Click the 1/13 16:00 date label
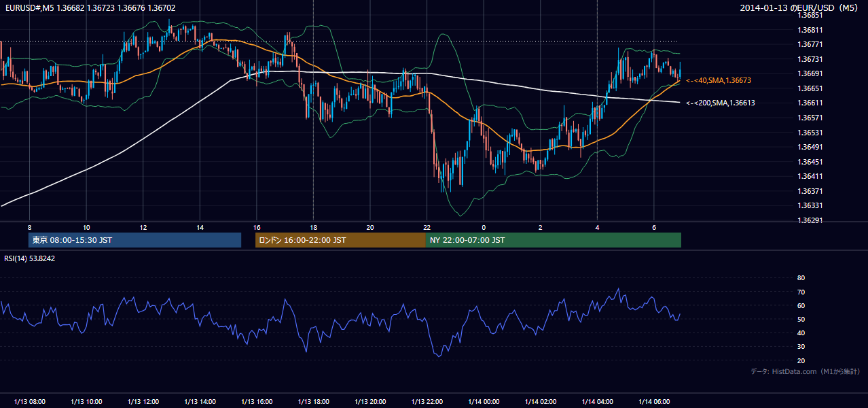The height and width of the screenshot is (408, 868). pos(256,401)
